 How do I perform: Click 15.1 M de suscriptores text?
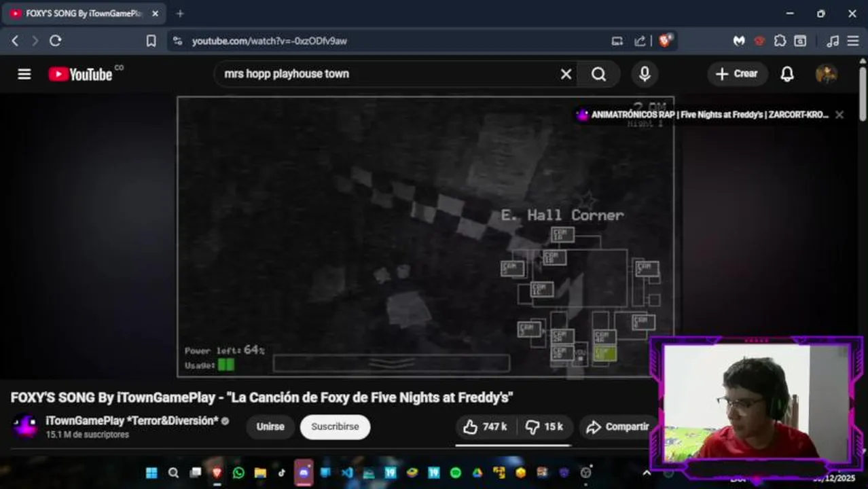pos(87,435)
